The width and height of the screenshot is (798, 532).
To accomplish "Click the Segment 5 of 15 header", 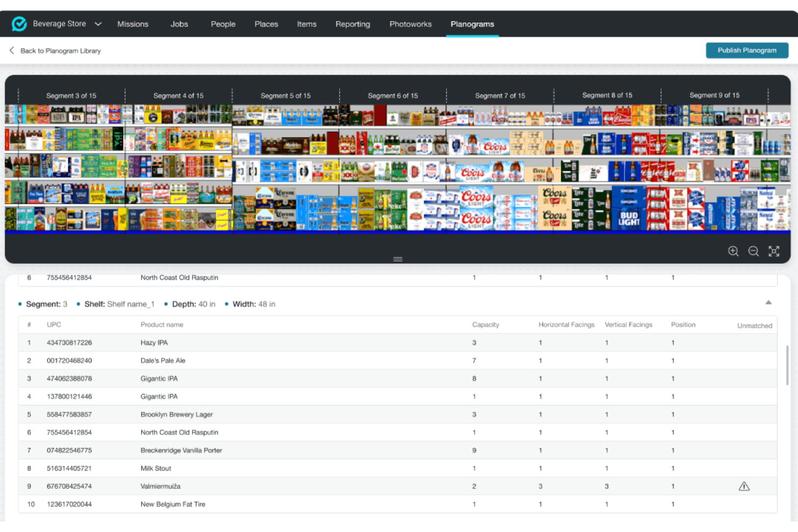I will 285,95.
